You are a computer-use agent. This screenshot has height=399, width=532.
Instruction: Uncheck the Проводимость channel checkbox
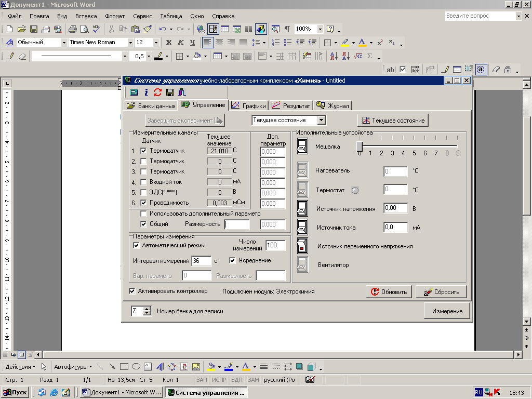(x=143, y=203)
